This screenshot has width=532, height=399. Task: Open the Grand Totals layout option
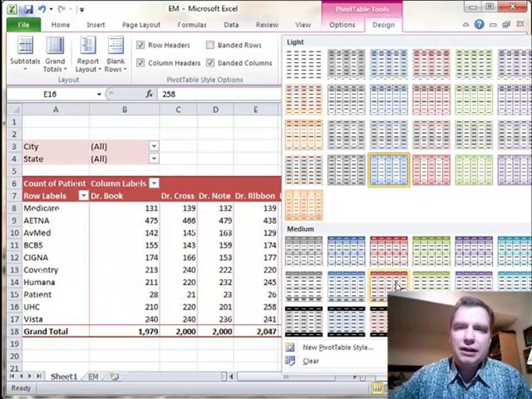coord(55,54)
